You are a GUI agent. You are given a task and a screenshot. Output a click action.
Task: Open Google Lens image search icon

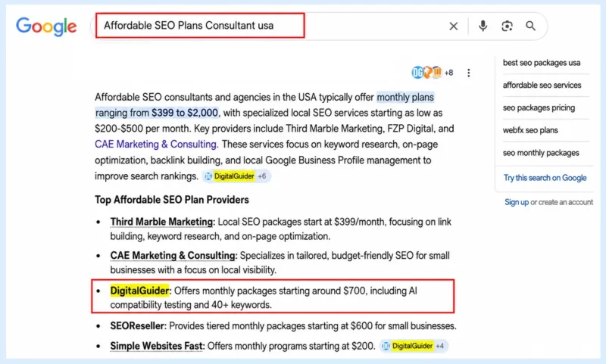[507, 26]
